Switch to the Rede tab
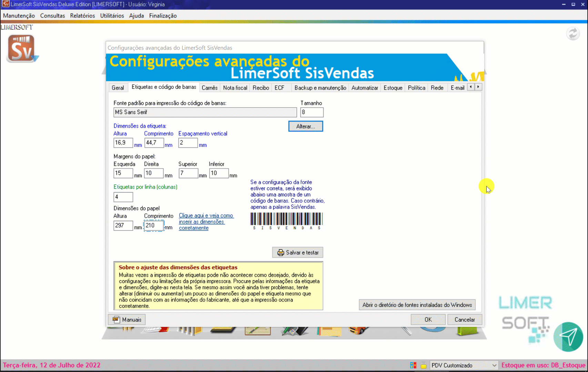 437,88
